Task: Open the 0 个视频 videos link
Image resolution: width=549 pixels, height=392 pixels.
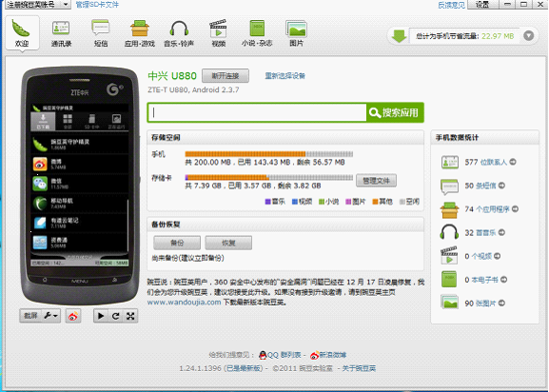Action: click(x=478, y=256)
